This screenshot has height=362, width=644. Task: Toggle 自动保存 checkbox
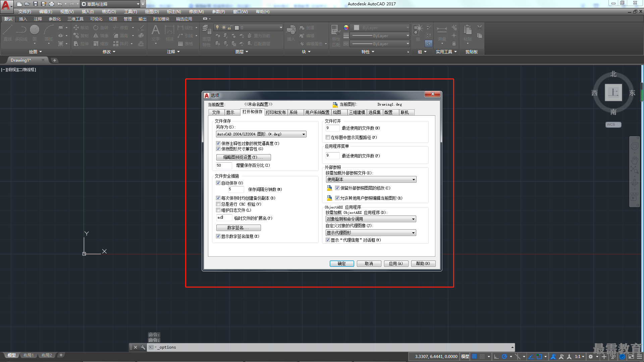pyautogui.click(x=218, y=183)
